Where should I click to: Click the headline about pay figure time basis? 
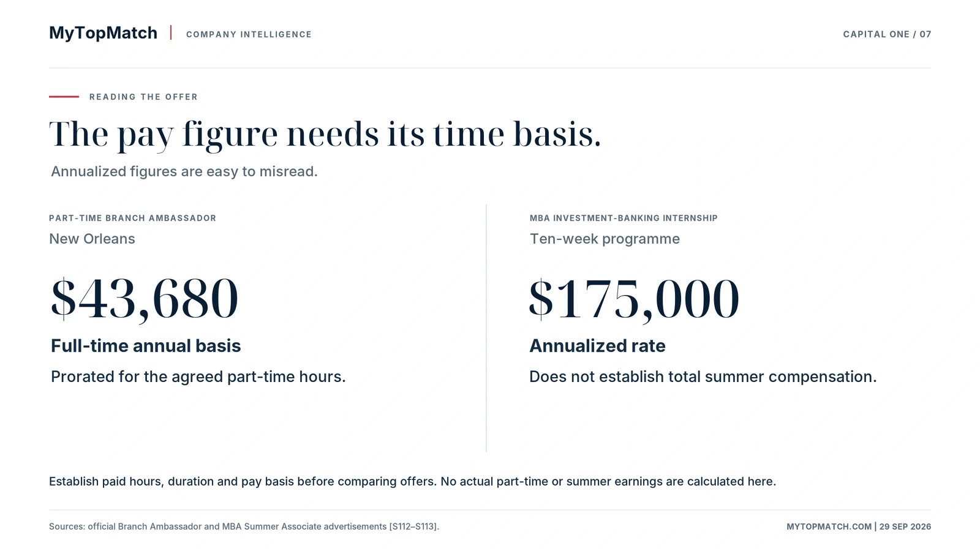tap(325, 135)
